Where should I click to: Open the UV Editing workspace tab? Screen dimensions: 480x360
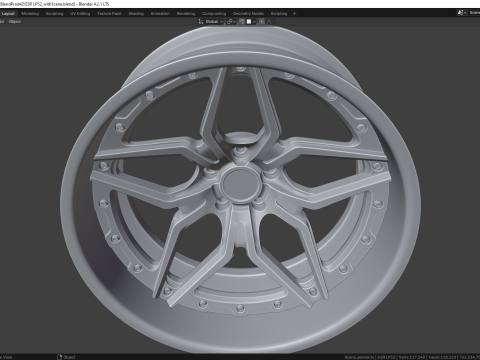pos(80,14)
